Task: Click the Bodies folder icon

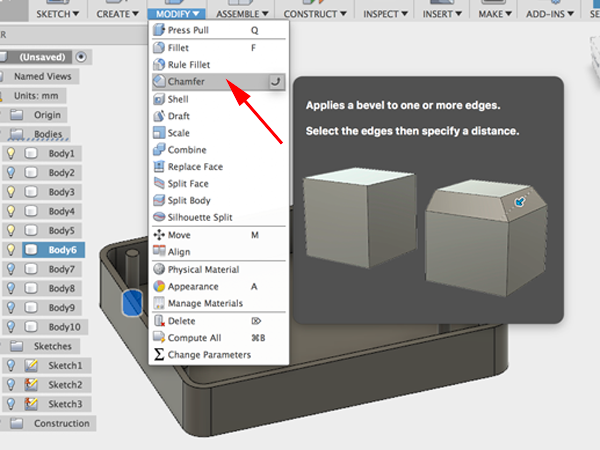Action: 16,134
